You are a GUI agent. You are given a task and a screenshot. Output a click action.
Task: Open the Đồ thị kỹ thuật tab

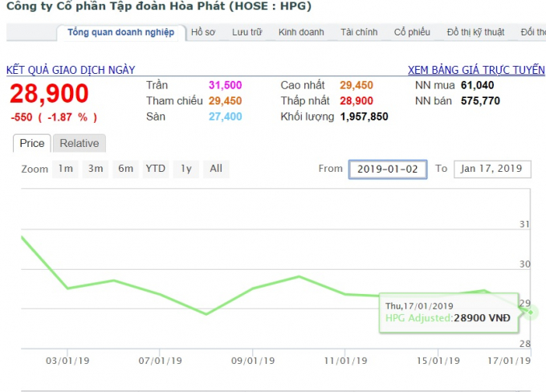[476, 32]
